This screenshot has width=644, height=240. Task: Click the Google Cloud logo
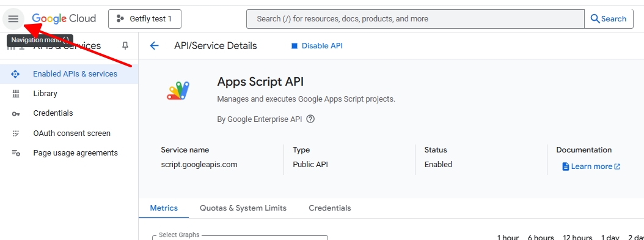[x=64, y=18]
